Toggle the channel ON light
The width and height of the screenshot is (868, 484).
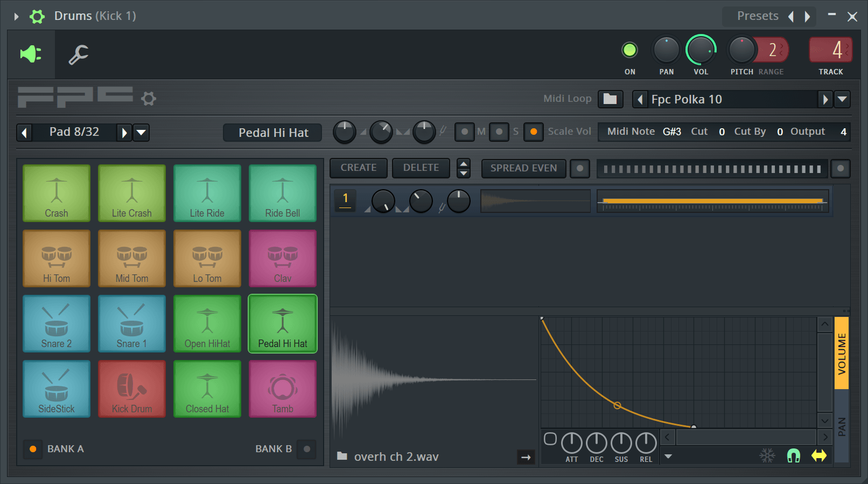point(629,50)
